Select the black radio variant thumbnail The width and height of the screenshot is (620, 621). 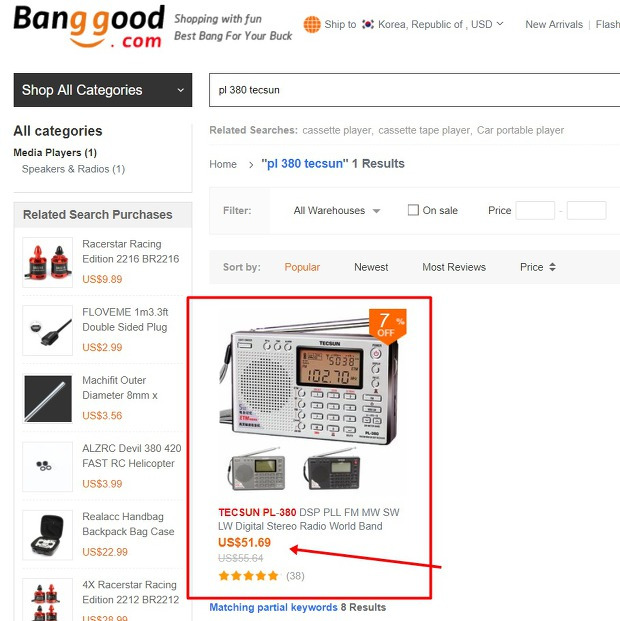tap(332, 469)
